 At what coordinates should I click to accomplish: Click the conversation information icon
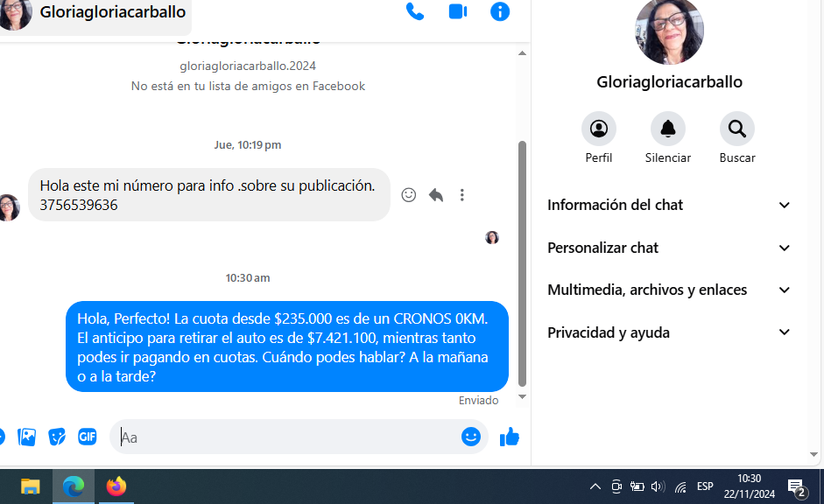point(500,12)
